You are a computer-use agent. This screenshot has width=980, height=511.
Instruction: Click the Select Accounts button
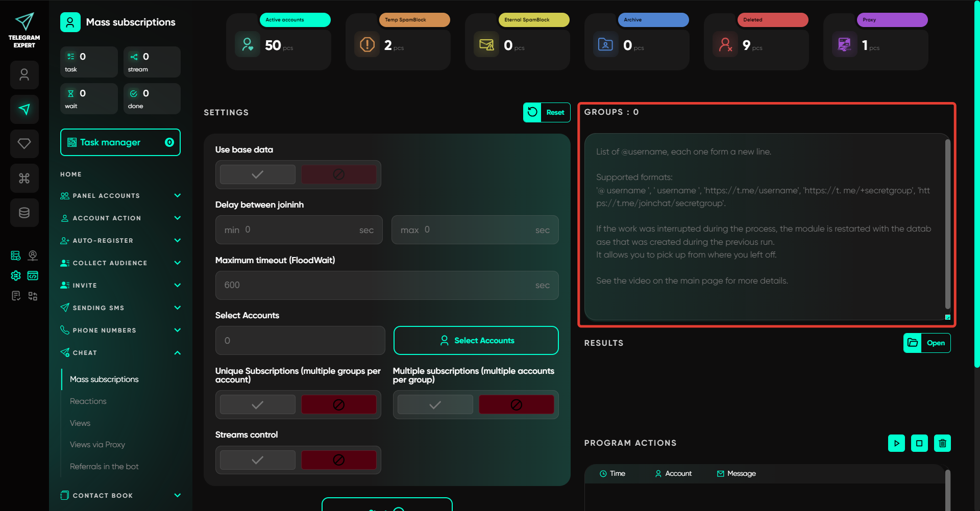pos(476,341)
